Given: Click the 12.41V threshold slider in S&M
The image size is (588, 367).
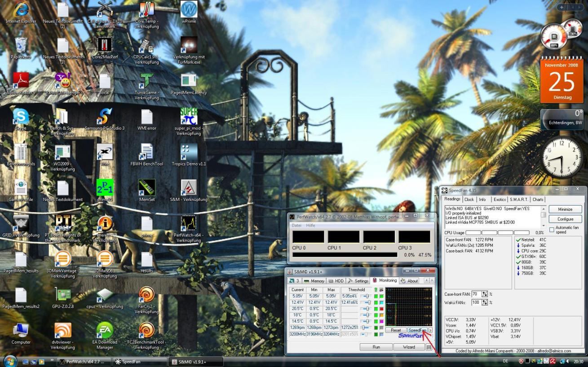Looking at the screenshot, I should pyautogui.click(x=366, y=302).
